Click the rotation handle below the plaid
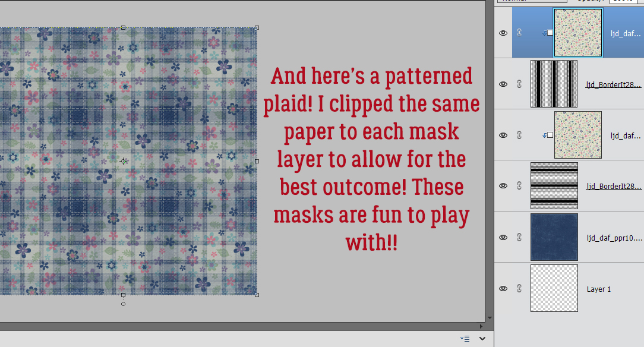This screenshot has width=644, height=347. pyautogui.click(x=123, y=304)
